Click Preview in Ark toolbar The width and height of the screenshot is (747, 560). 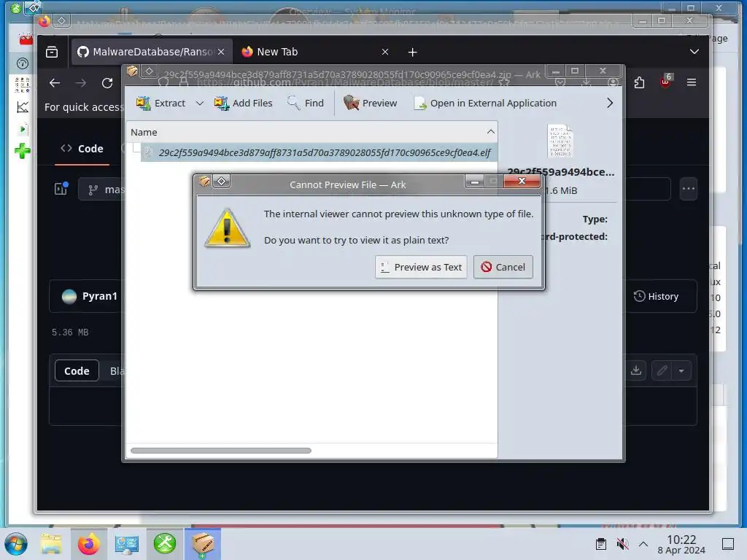click(x=370, y=103)
